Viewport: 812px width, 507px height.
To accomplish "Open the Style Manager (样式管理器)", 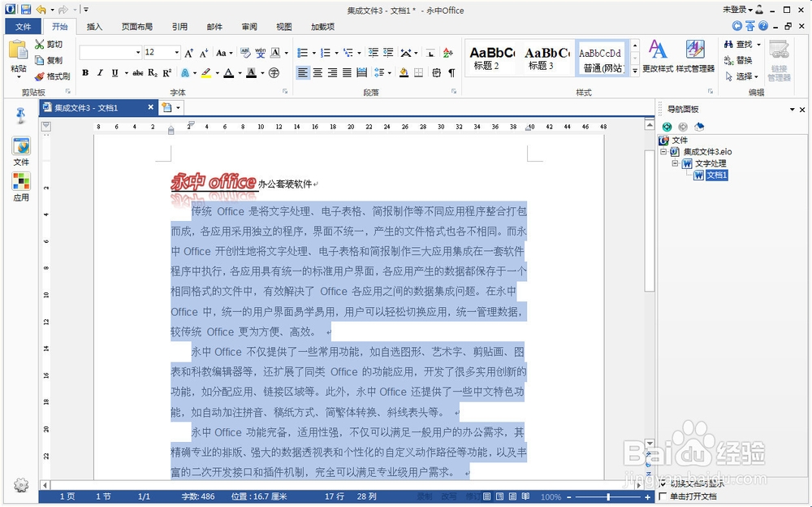I will pos(695,56).
